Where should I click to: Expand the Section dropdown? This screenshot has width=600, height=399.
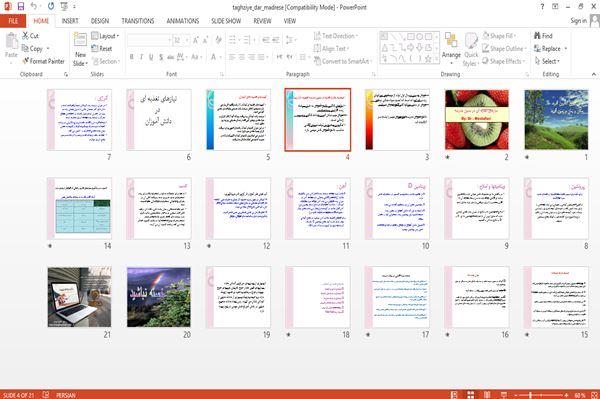coord(106,61)
